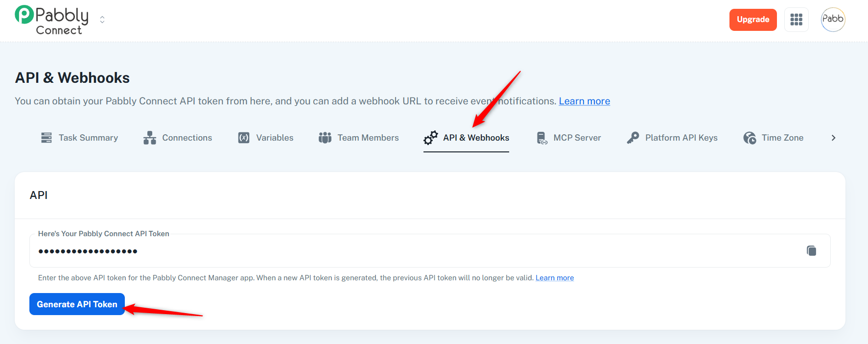The width and height of the screenshot is (868, 344).
Task: Open Learn more link under the API token
Action: (x=555, y=278)
